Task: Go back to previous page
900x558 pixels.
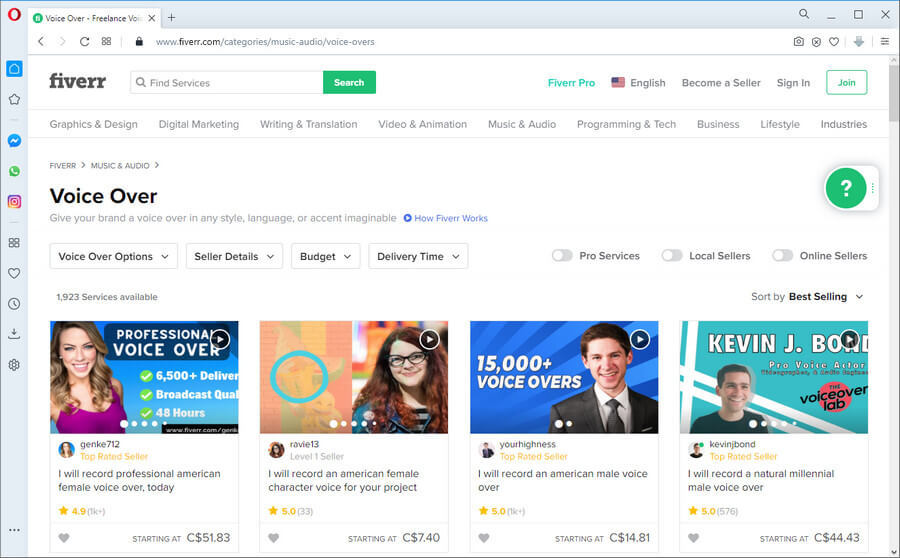Action: click(x=41, y=41)
